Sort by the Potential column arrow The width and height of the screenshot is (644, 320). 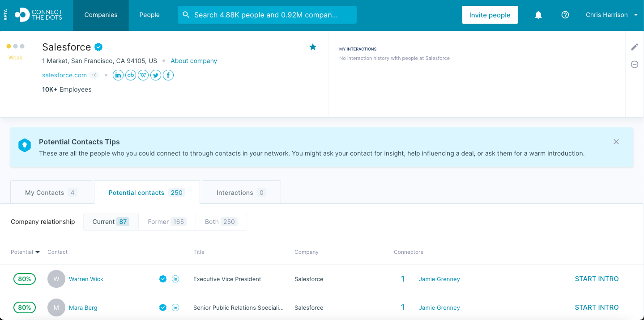click(x=38, y=253)
